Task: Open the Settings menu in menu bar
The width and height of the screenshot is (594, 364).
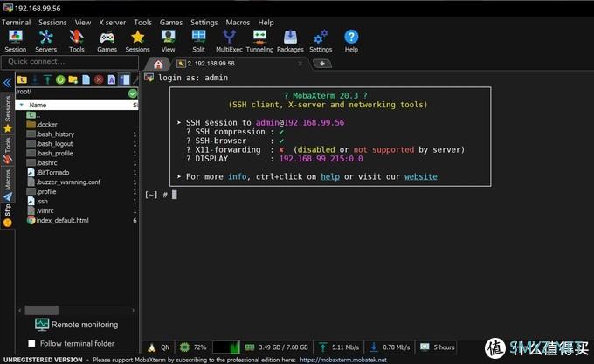Action: pos(204,23)
